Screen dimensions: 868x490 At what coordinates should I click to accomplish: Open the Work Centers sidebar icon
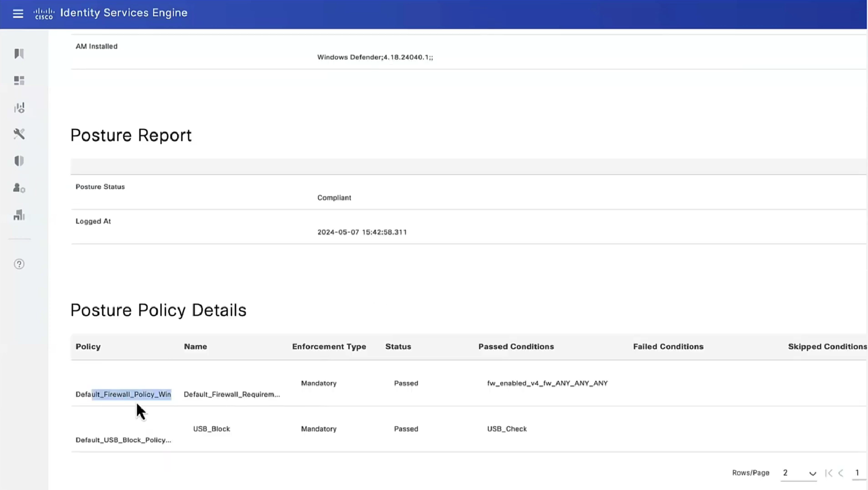[x=19, y=215]
